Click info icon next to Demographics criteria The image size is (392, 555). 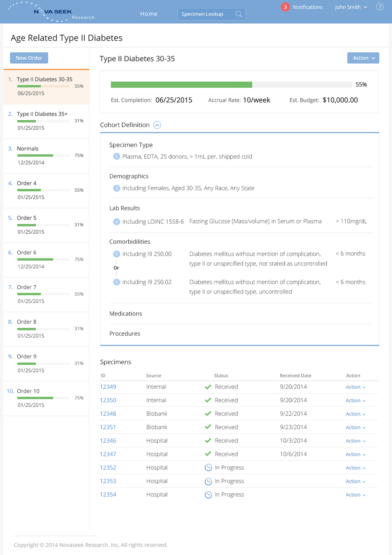click(117, 188)
